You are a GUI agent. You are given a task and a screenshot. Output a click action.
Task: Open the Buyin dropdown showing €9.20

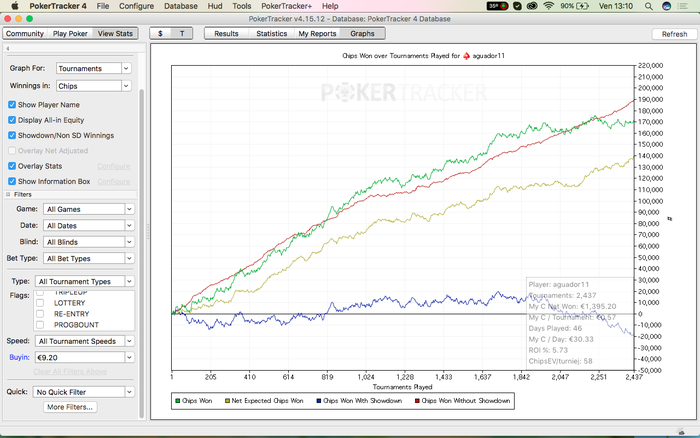click(x=84, y=357)
